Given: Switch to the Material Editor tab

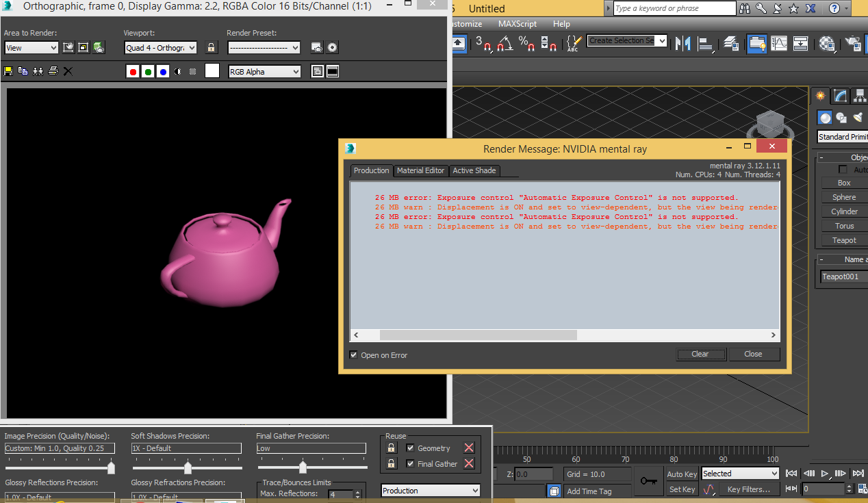Looking at the screenshot, I should 420,170.
